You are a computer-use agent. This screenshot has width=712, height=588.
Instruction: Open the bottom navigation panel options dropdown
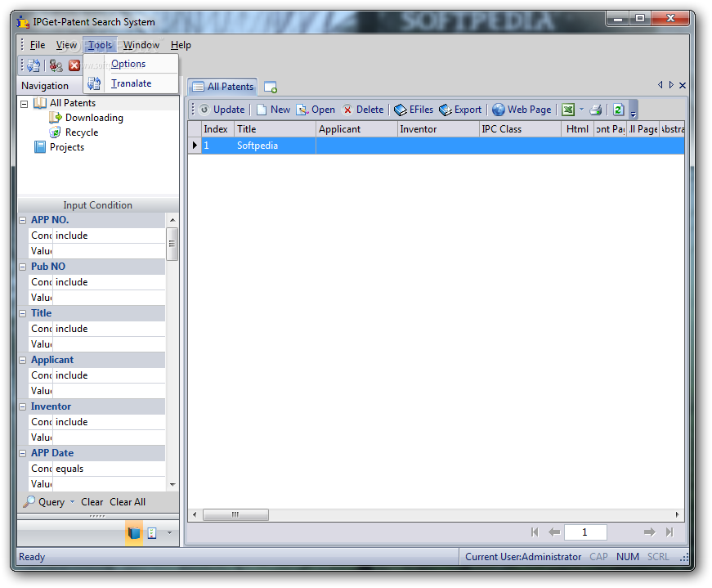click(x=169, y=533)
